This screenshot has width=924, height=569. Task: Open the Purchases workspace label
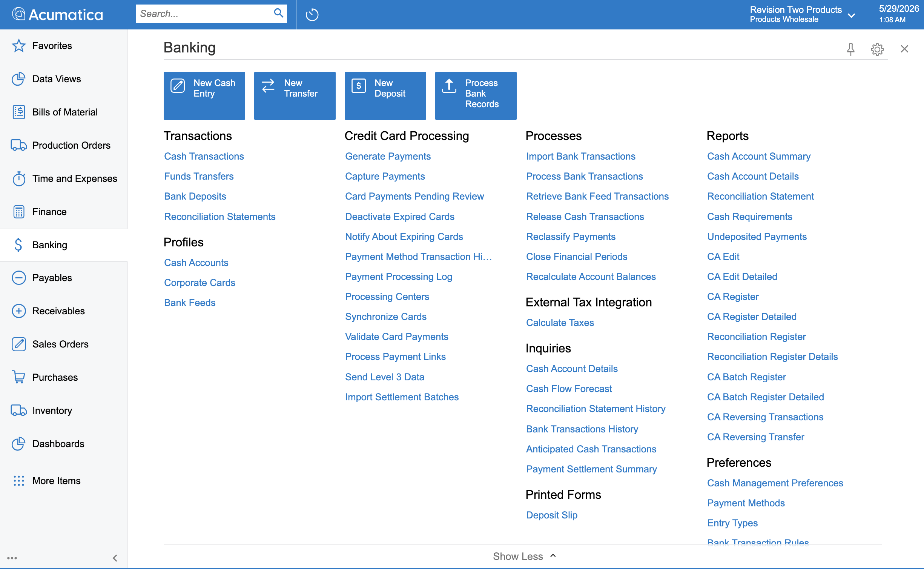55,377
